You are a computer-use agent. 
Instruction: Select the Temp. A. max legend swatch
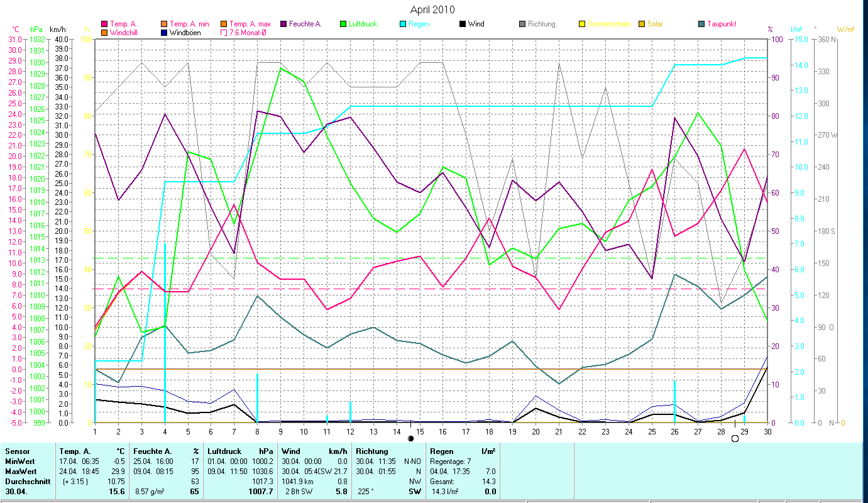coord(224,24)
